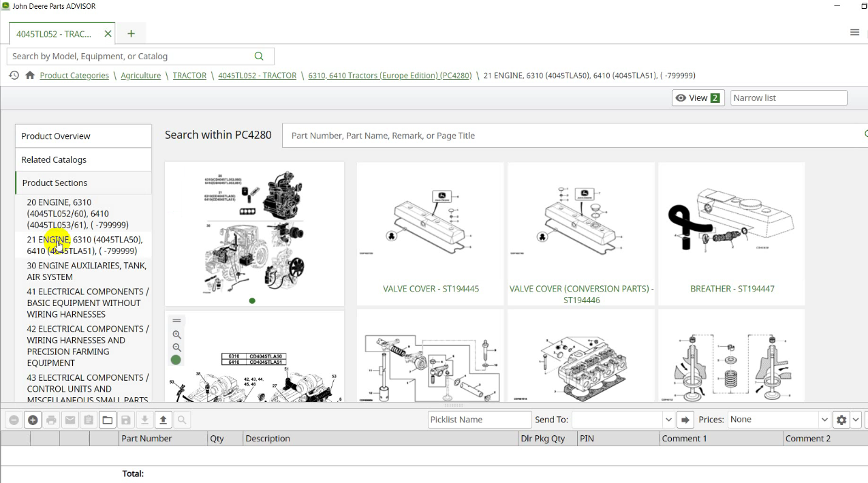
Task: Click the zoom in icon on the engine diagram
Action: click(176, 334)
